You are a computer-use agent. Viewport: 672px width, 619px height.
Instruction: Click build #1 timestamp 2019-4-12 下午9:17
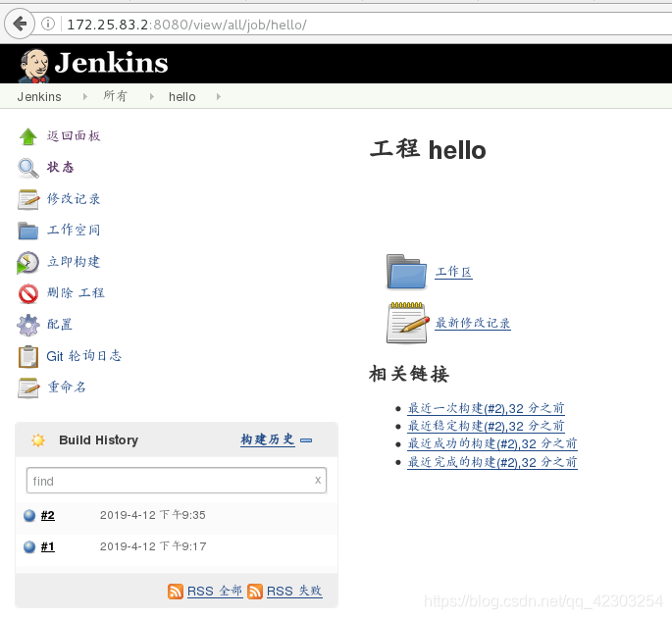(153, 546)
